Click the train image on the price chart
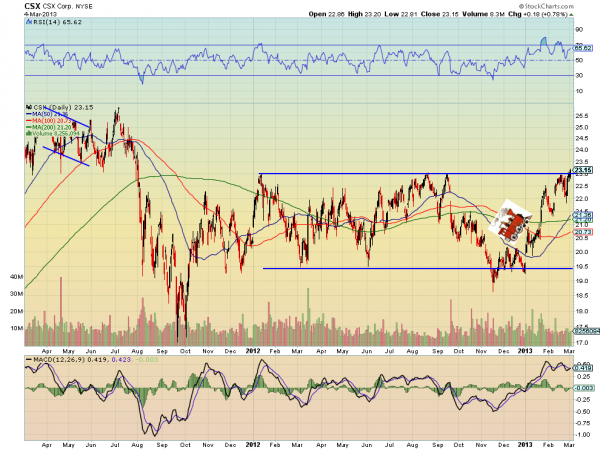 tap(510, 222)
